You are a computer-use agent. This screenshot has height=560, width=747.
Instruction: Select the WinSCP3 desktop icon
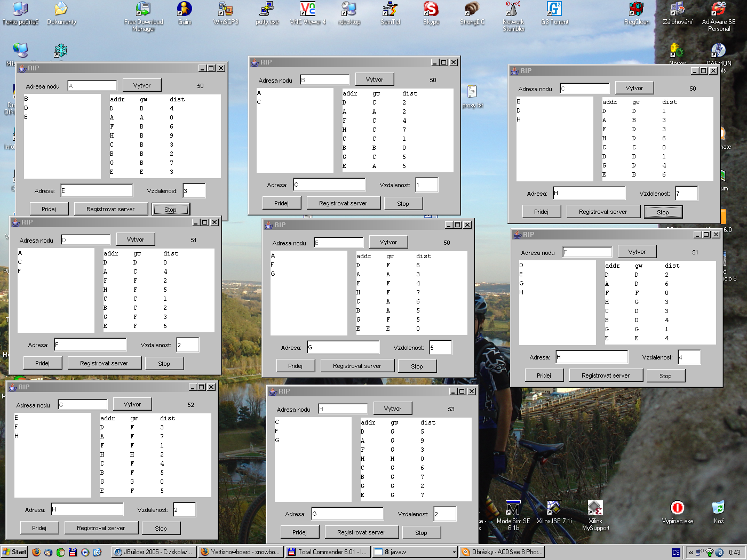pos(226,10)
